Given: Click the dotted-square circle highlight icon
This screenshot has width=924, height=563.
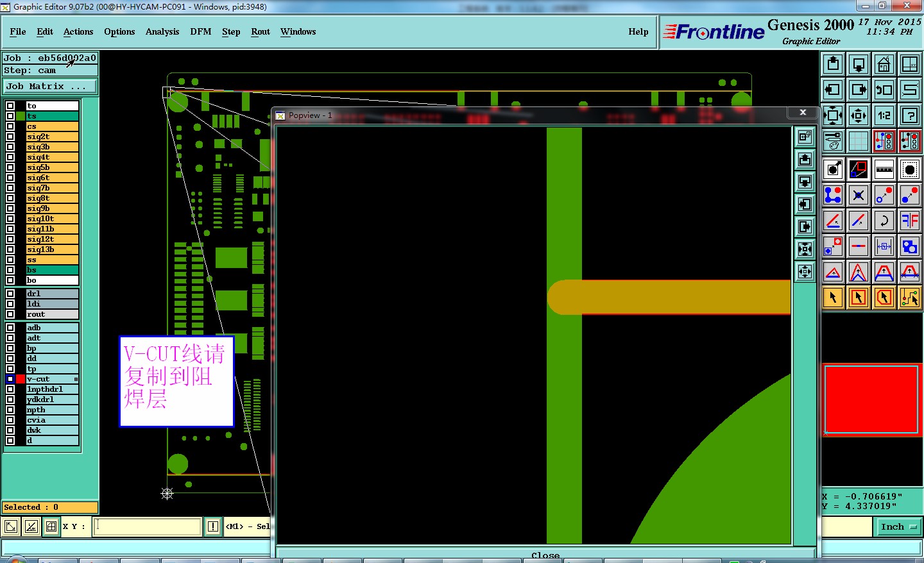Looking at the screenshot, I should 910,169.
